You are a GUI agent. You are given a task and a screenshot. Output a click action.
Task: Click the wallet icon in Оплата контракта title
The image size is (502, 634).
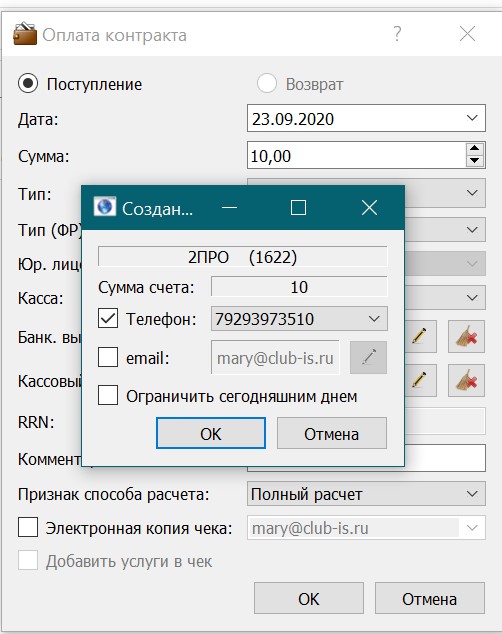[25, 34]
